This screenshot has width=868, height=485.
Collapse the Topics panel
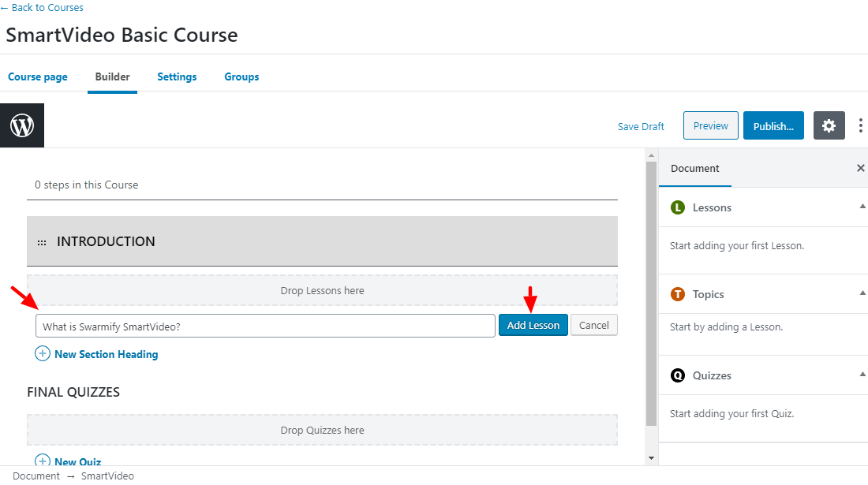tap(862, 293)
